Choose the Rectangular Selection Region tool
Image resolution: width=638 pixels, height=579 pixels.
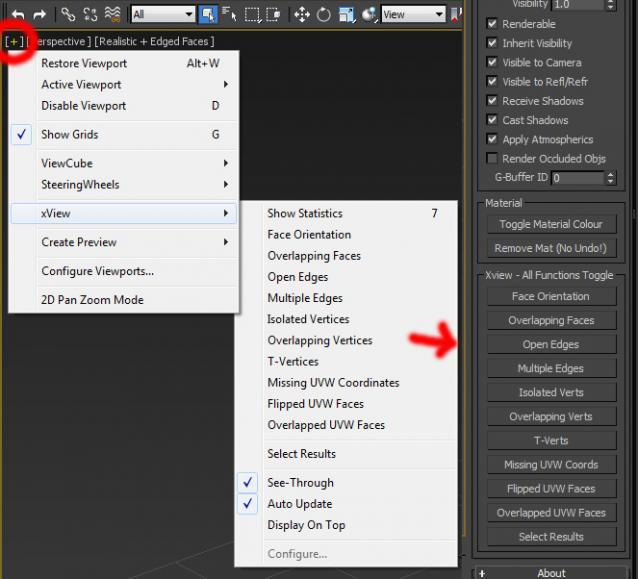tap(252, 15)
